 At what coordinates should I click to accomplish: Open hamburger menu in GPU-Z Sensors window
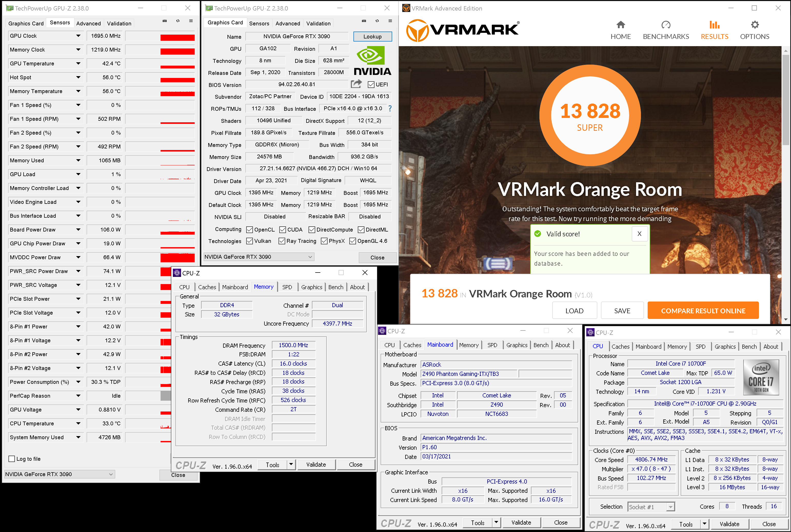tap(191, 21)
